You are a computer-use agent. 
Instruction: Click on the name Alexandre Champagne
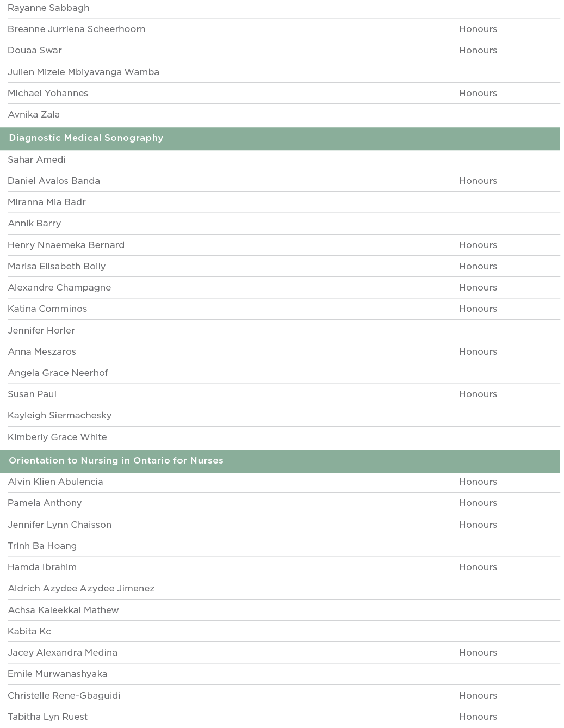[59, 288]
